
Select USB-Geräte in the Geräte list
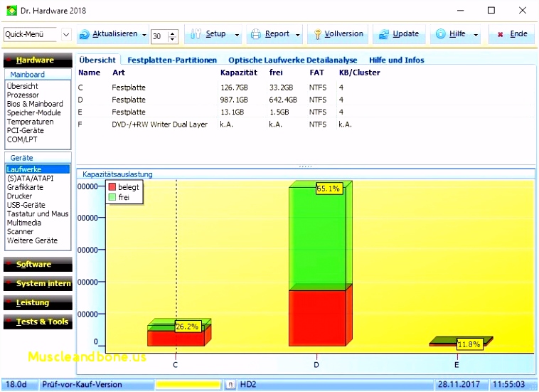26,205
